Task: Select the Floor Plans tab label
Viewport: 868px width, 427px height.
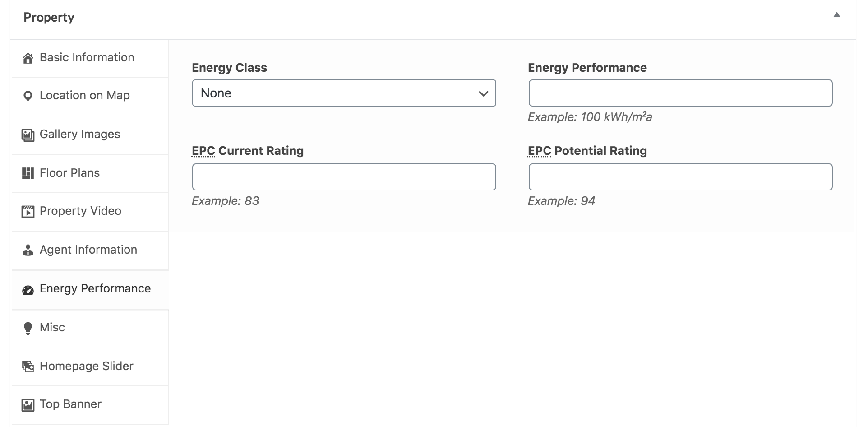Action: (69, 173)
